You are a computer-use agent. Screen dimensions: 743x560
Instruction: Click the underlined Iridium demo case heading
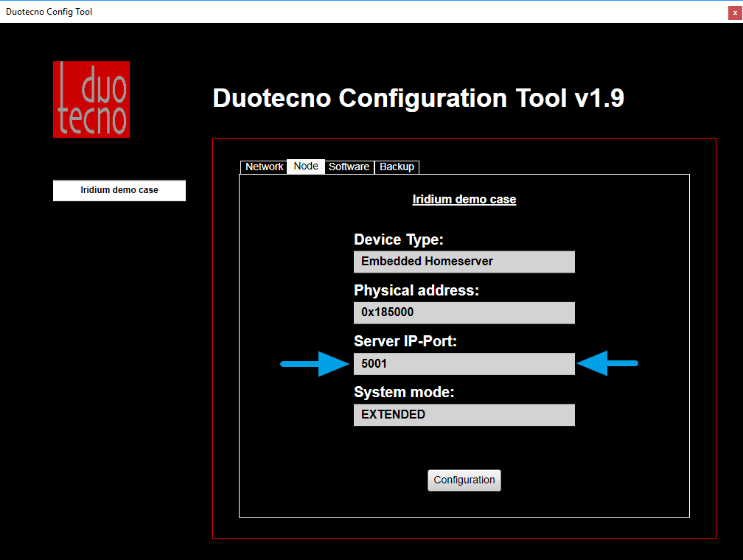click(x=464, y=199)
